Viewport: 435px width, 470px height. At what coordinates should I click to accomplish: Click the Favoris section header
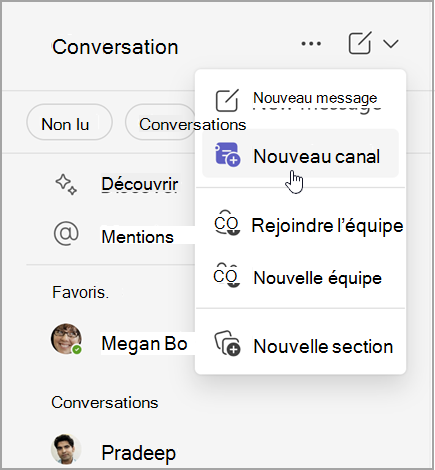click(80, 293)
